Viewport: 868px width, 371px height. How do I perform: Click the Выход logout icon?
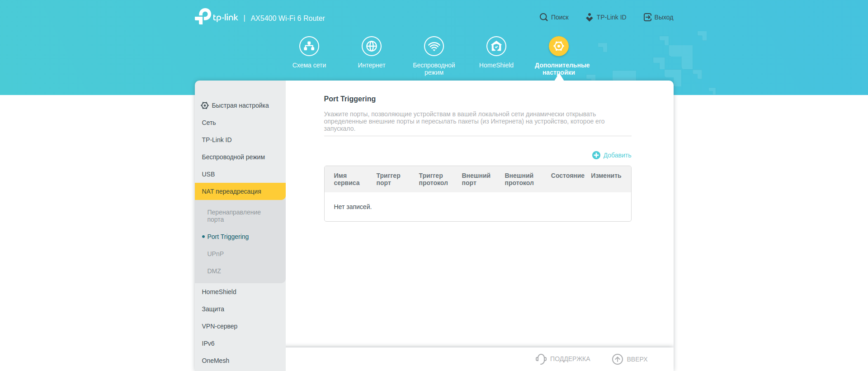(647, 17)
